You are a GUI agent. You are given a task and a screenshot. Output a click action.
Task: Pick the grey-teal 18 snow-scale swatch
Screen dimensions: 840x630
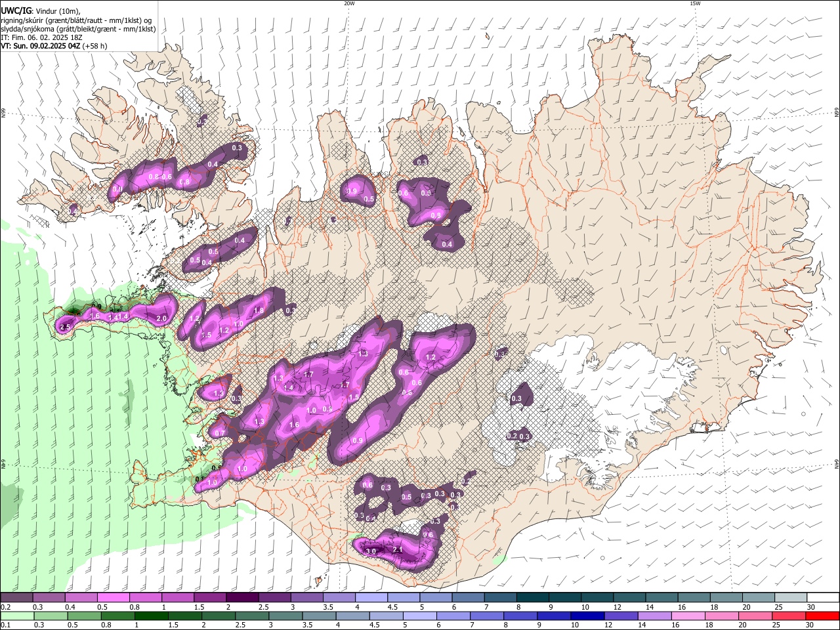726,598
